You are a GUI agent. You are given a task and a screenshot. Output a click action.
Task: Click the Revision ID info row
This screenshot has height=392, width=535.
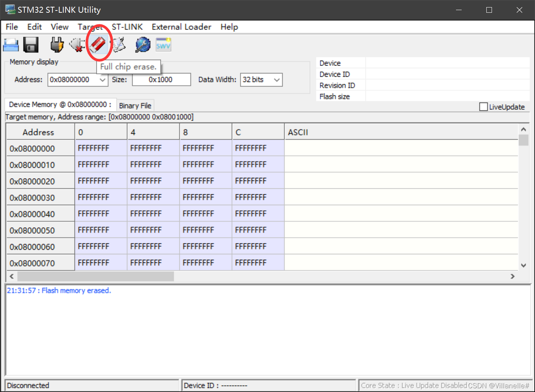(x=423, y=85)
